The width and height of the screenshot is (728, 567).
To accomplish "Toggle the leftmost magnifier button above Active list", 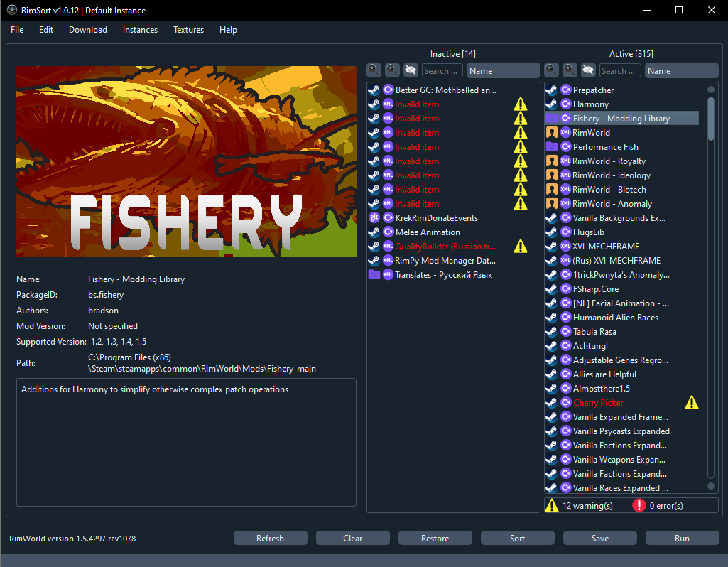I will tap(551, 70).
